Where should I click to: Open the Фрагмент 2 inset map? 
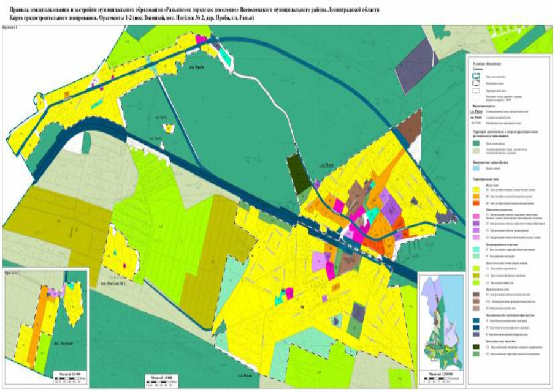point(45,328)
